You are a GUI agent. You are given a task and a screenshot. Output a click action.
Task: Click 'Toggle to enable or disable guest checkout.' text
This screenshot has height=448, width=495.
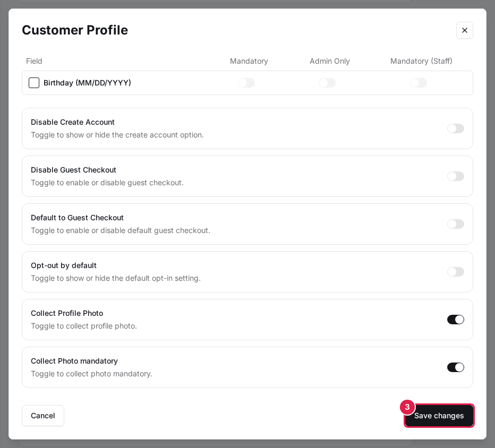(107, 183)
